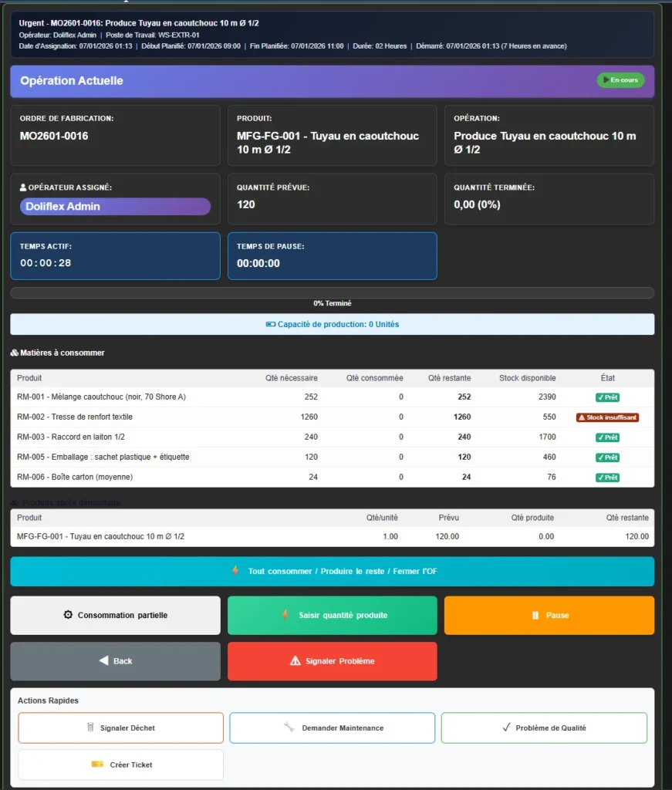
Task: Click the Temps Actif timer box
Action: click(x=115, y=256)
